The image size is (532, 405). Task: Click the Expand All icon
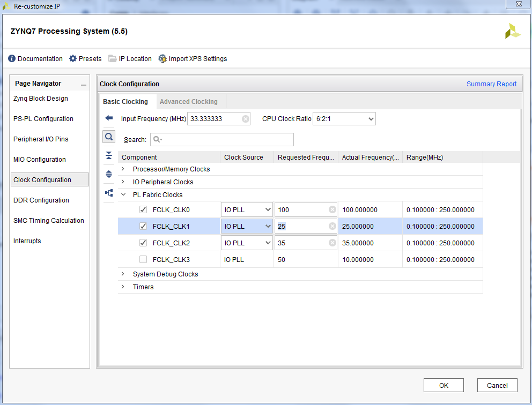tap(109, 174)
